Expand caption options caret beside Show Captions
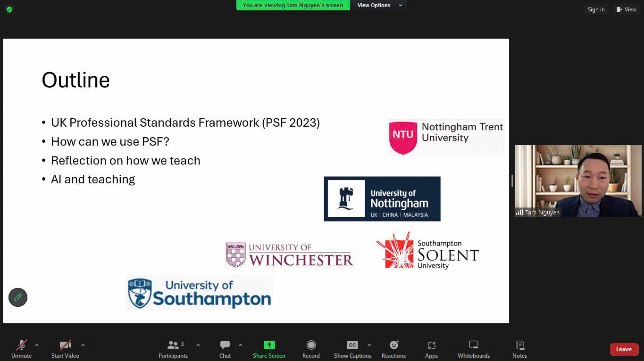Image resolution: width=644 pixels, height=361 pixels. 369,345
